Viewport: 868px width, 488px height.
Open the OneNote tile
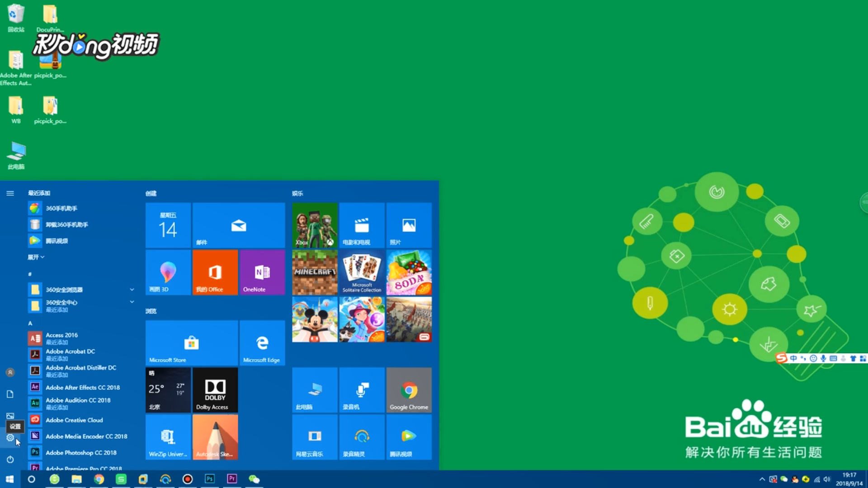[262, 272]
